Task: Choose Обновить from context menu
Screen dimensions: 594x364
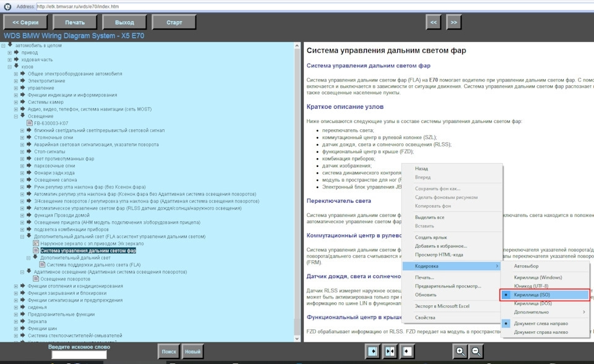Action: 452,295
